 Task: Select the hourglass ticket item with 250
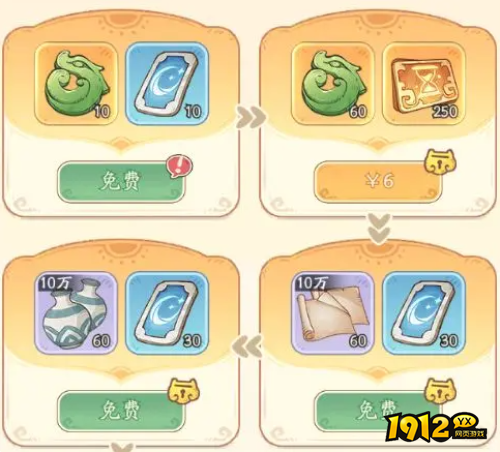coord(424,83)
